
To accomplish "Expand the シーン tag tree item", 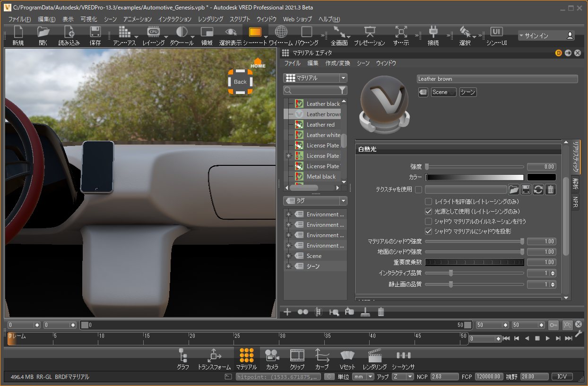I will pos(288,266).
